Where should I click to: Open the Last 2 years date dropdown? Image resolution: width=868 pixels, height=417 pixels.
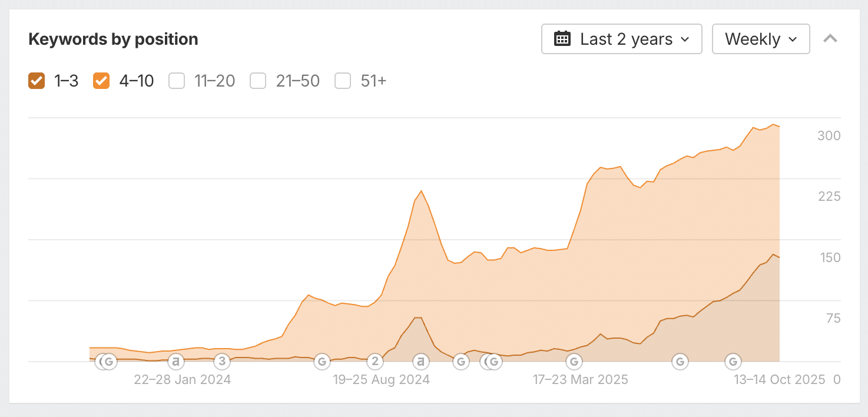pyautogui.click(x=621, y=39)
